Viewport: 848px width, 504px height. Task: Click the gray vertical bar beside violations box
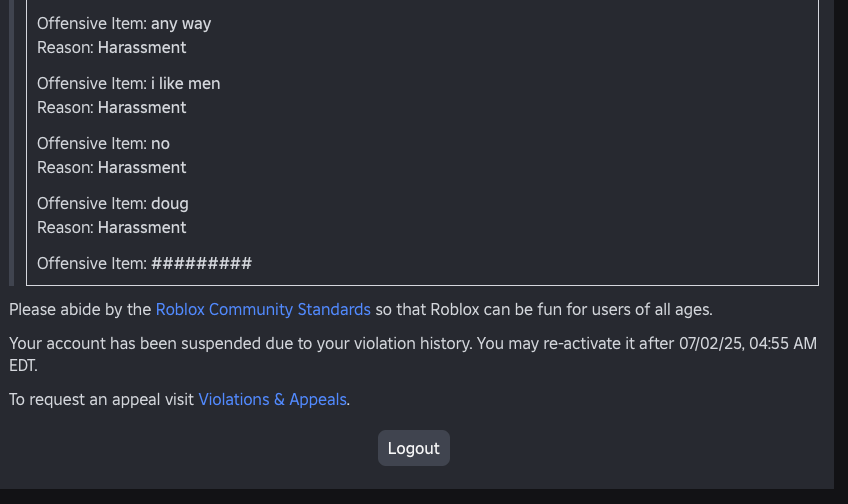click(x=11, y=143)
